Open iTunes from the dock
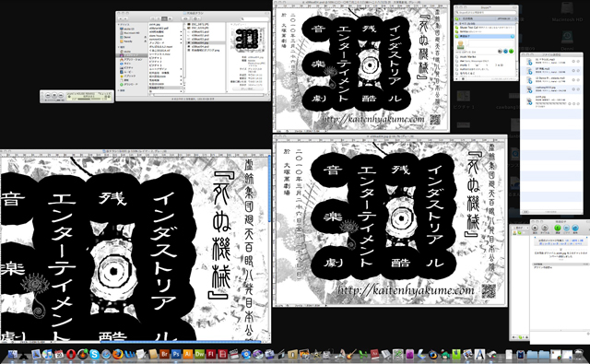This screenshot has height=364, width=590. pos(47,354)
